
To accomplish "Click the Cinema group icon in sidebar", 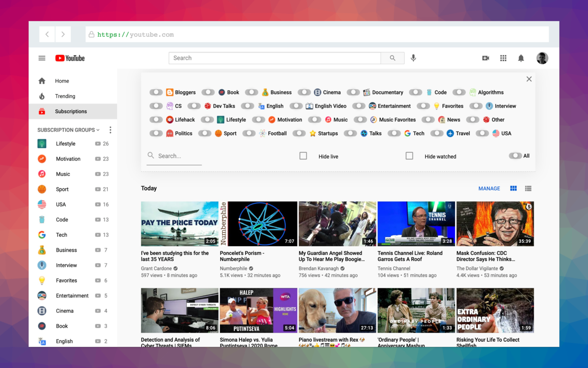I will (x=42, y=311).
